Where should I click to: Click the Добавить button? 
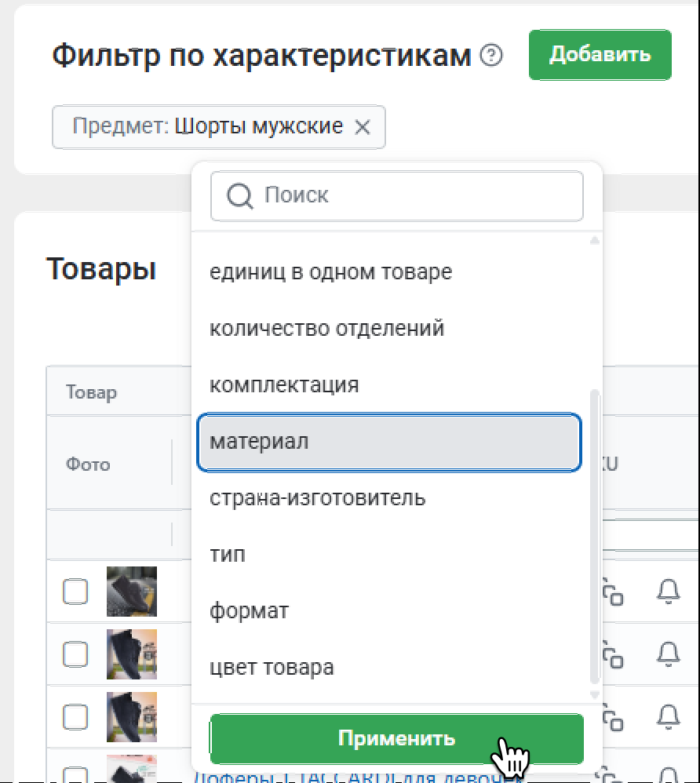[x=600, y=55]
